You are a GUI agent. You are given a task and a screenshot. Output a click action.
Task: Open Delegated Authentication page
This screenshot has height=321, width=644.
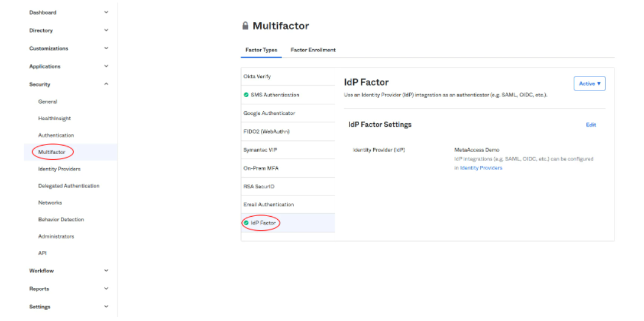(x=69, y=186)
